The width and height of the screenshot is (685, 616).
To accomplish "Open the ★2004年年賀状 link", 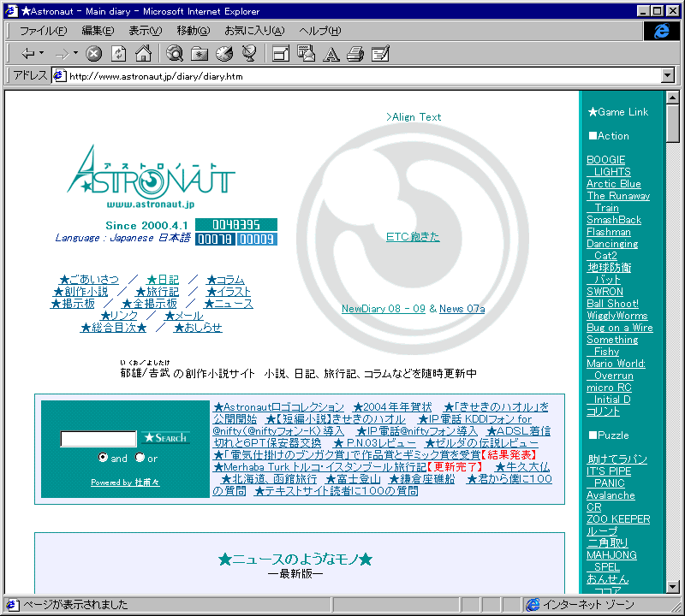I will pos(392,407).
